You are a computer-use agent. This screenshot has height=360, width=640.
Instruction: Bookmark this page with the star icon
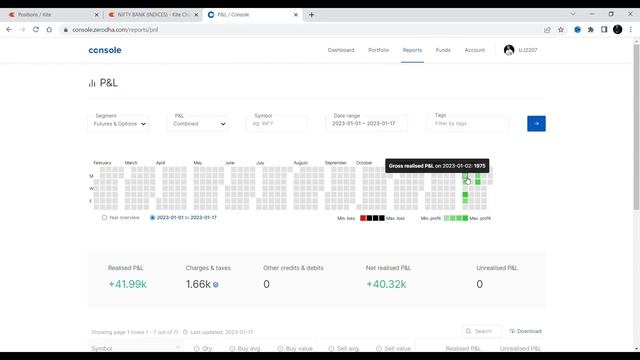point(561,29)
